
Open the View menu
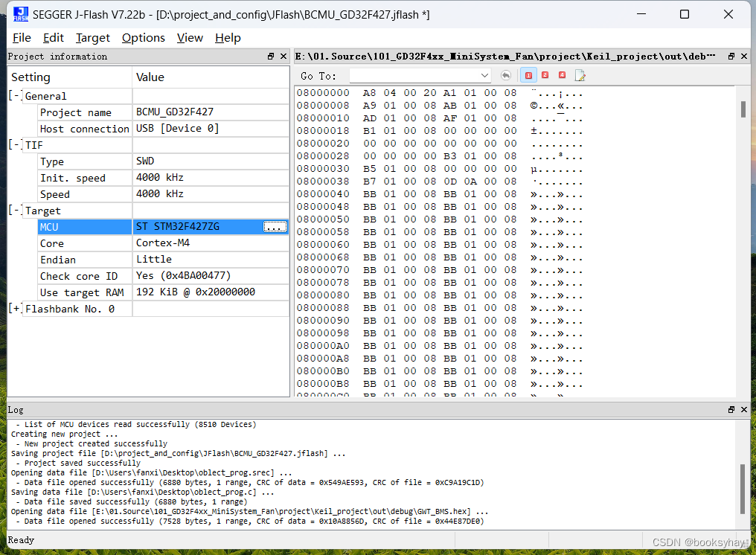pos(190,38)
